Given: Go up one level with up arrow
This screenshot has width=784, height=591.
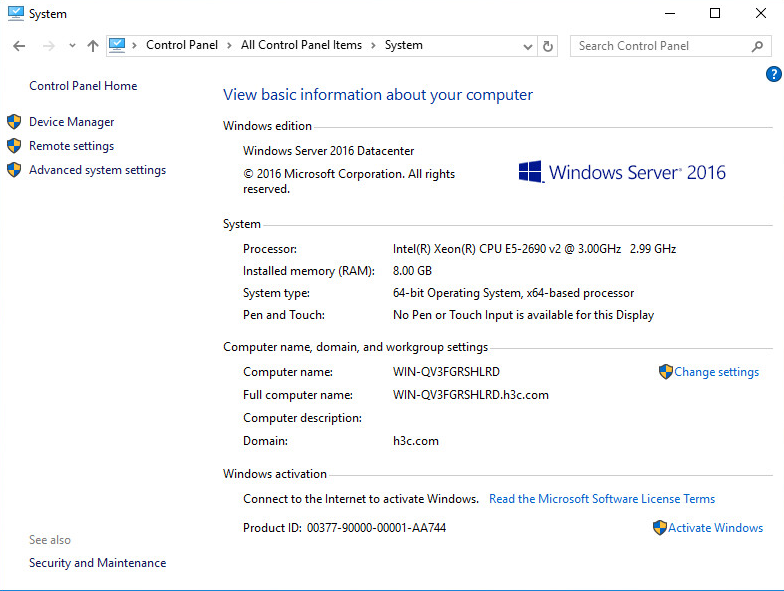Looking at the screenshot, I should 92,46.
